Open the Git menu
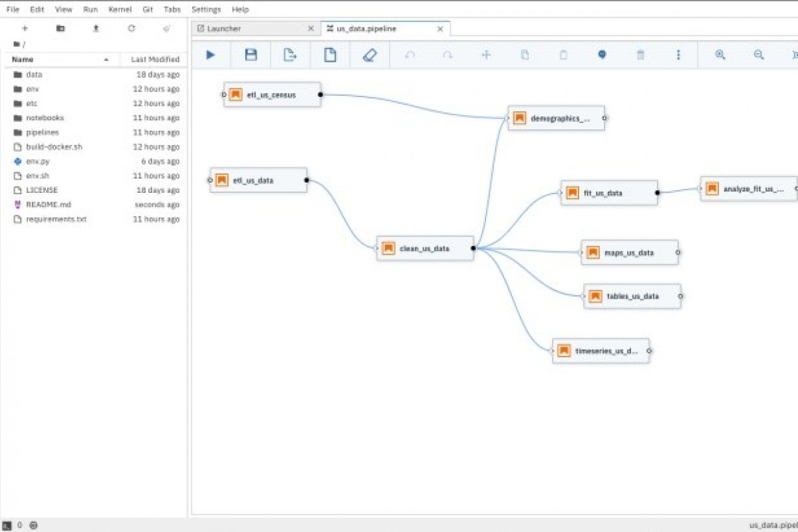 (x=148, y=9)
